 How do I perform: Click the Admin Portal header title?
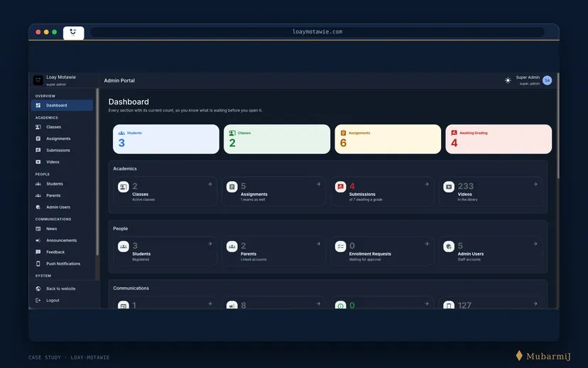click(119, 81)
